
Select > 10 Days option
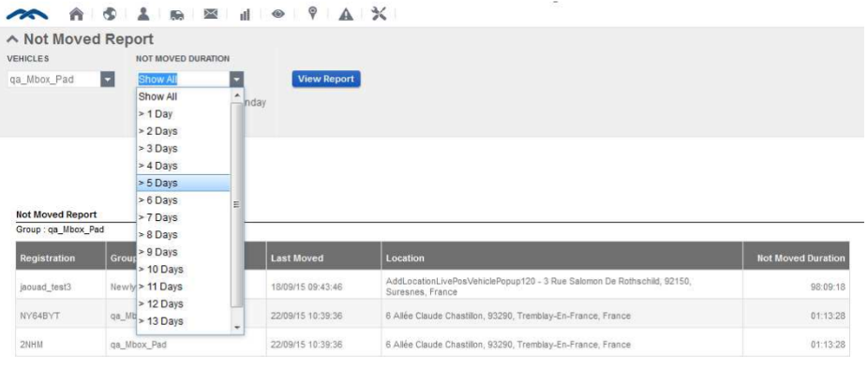click(x=183, y=269)
